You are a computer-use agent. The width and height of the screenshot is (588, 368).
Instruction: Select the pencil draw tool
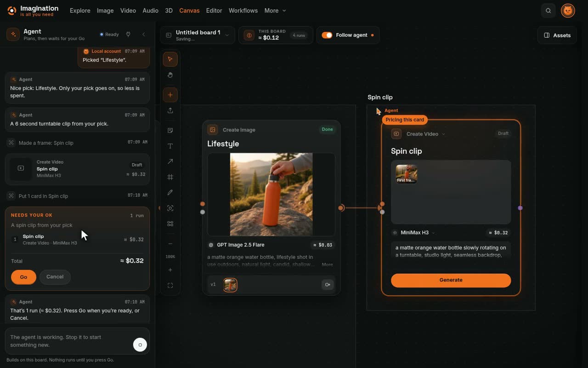[x=170, y=192]
